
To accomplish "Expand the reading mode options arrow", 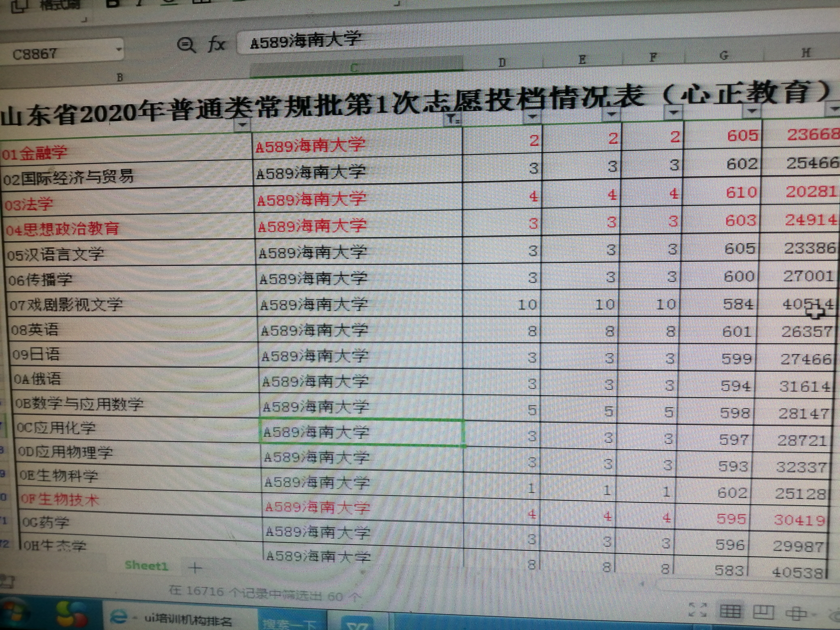I will [x=813, y=614].
